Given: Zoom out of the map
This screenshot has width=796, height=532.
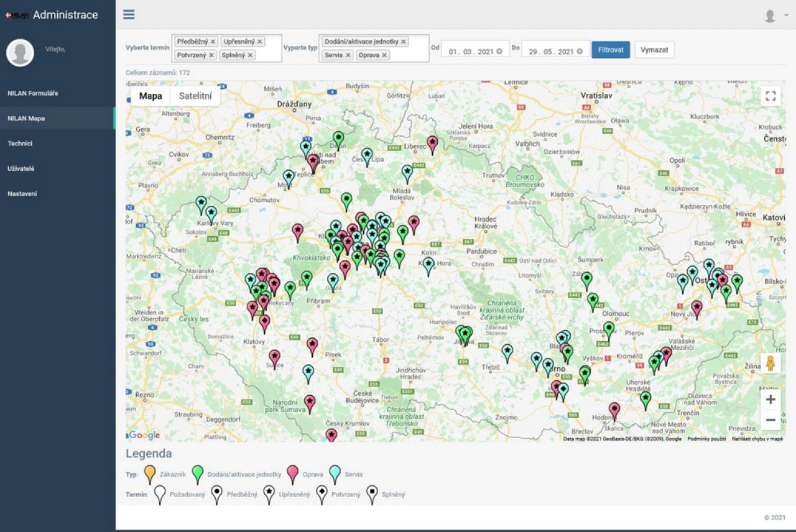Looking at the screenshot, I should pos(771,420).
